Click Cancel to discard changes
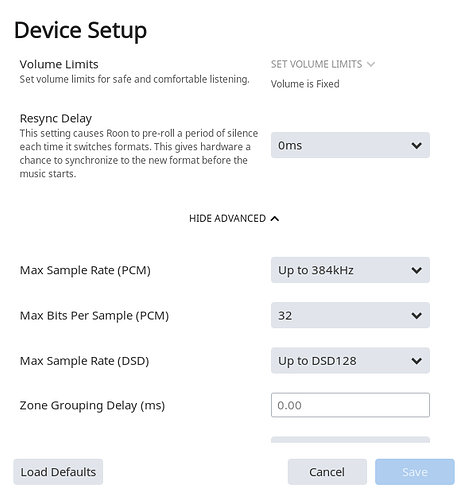The width and height of the screenshot is (469, 500). click(327, 472)
